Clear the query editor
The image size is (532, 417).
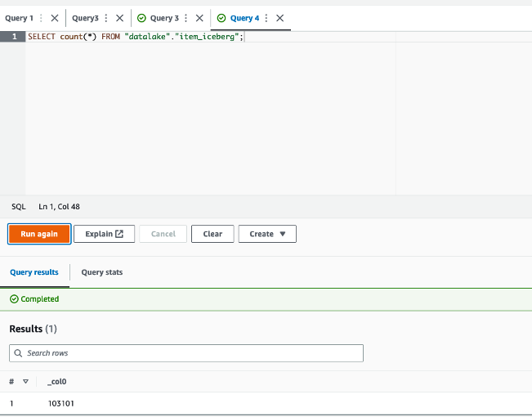point(212,234)
